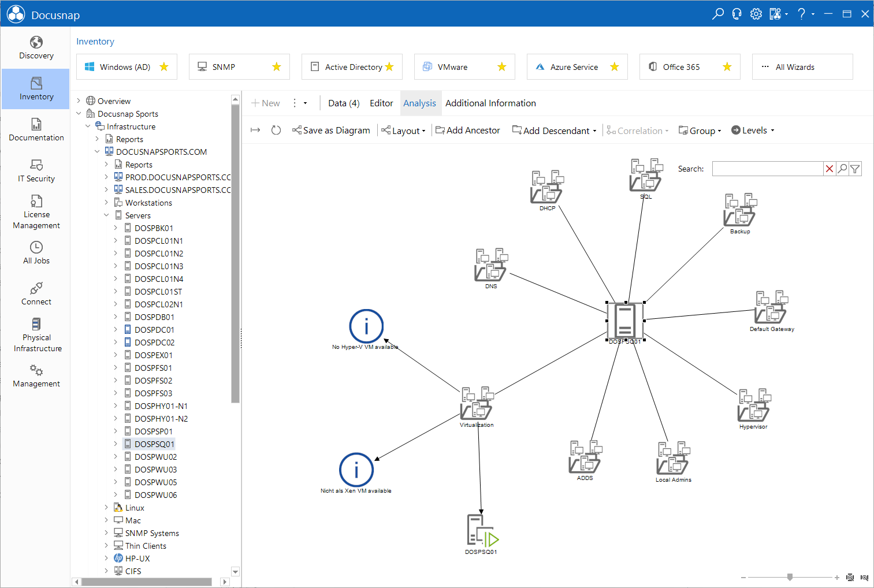Open the Layout dropdown
Viewport: 874px width, 588px height.
[403, 131]
